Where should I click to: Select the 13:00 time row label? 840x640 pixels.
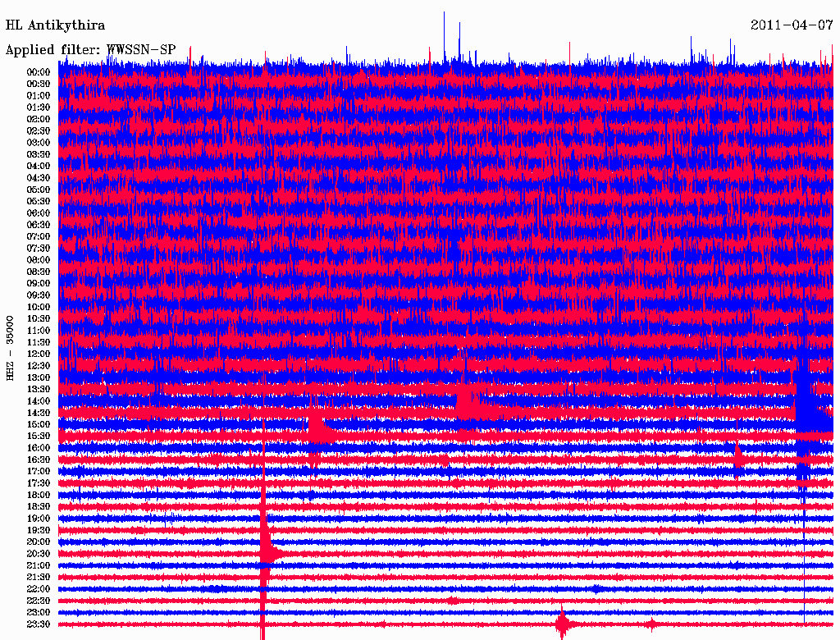point(39,378)
